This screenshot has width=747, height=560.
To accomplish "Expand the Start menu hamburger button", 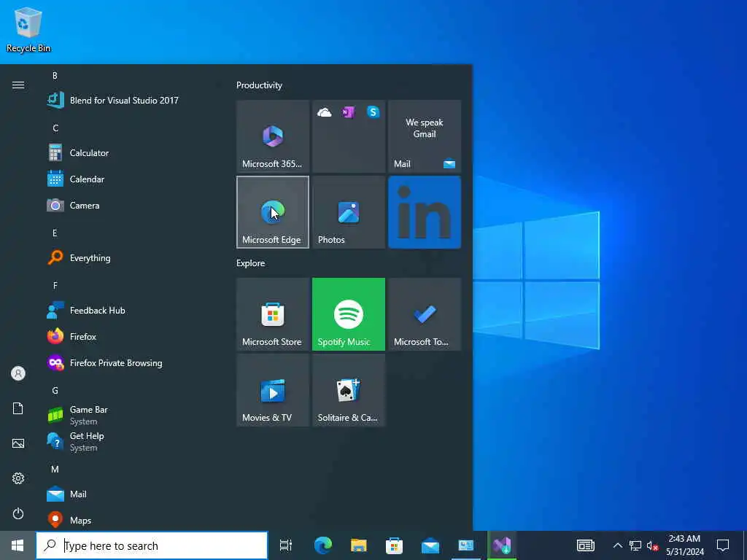I will point(18,85).
